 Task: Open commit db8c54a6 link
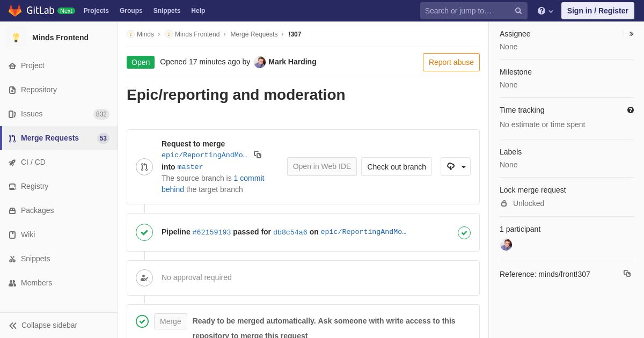(290, 232)
